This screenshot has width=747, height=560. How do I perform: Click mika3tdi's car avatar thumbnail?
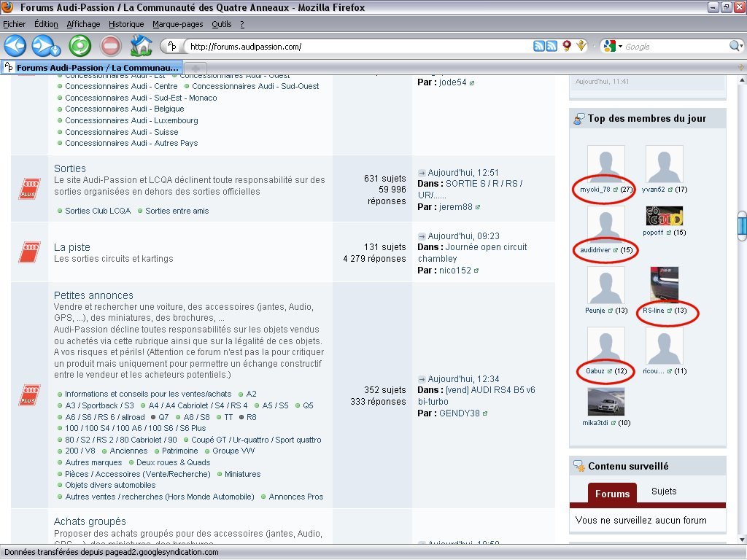[x=606, y=402]
